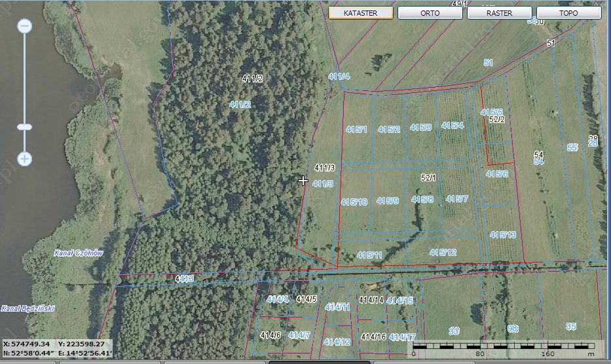Select the TOPO map view button
This screenshot has width=611, height=364.
568,12
